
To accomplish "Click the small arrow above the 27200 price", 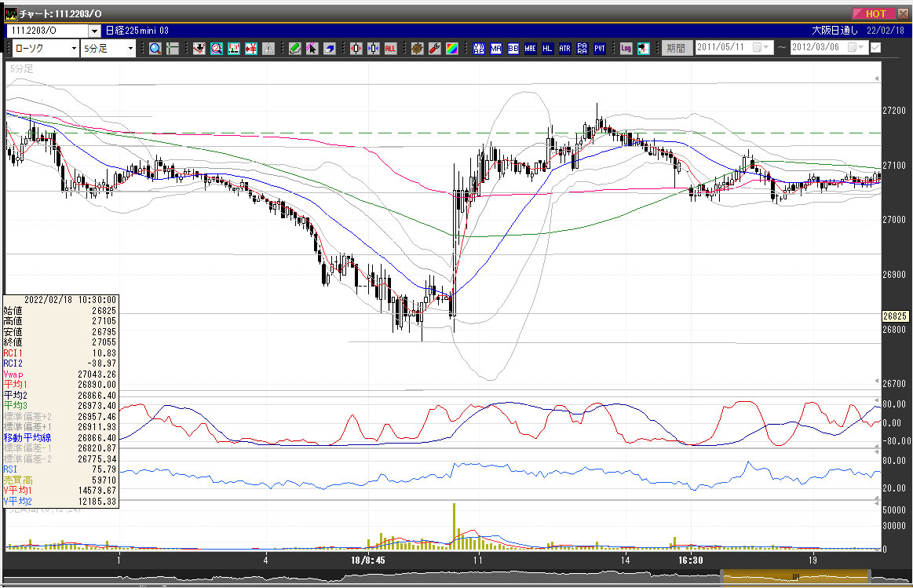I will [877, 79].
